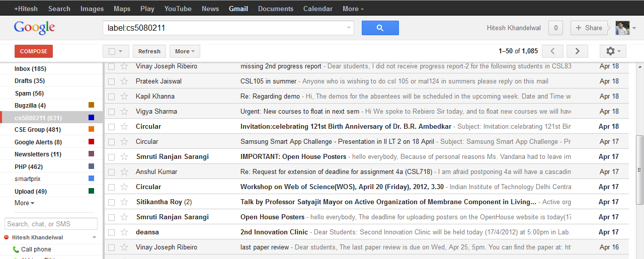Tick checkbox for Anshul Kumar email
Image resolution: width=644 pixels, height=259 pixels.
(x=112, y=172)
